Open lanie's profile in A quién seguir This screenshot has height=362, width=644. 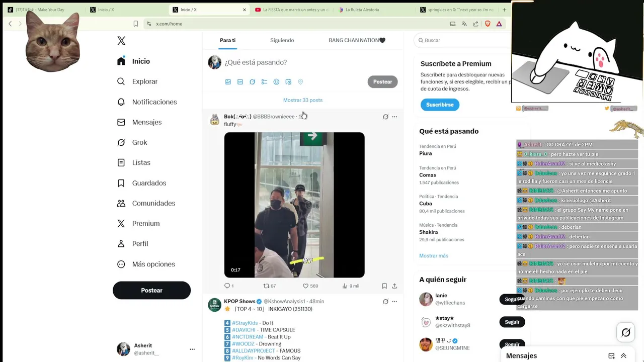pos(441,296)
